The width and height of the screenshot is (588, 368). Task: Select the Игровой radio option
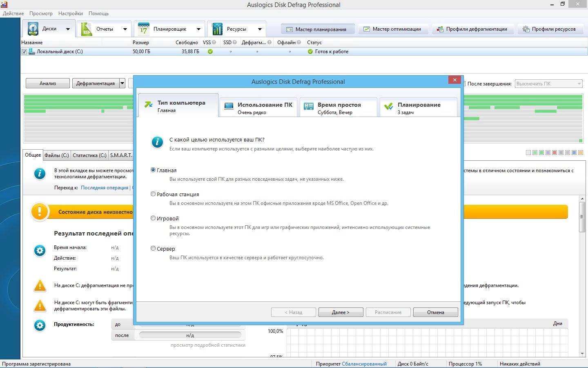pyautogui.click(x=153, y=218)
